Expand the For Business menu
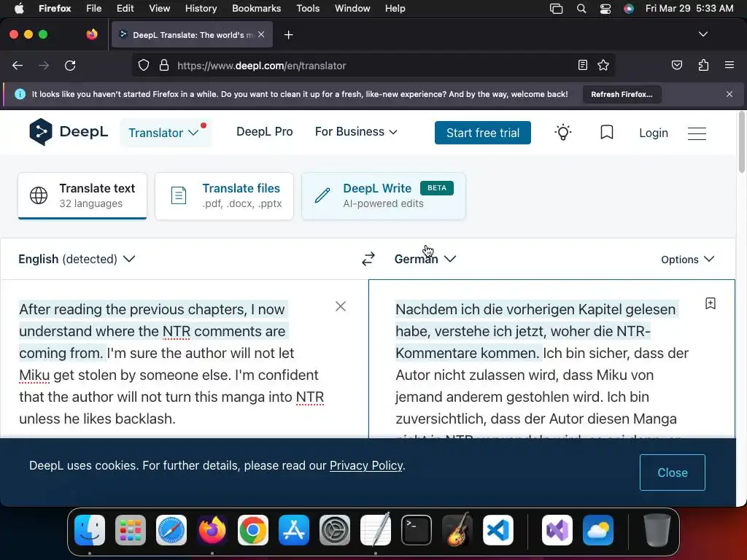This screenshot has height=560, width=747. pos(356,132)
